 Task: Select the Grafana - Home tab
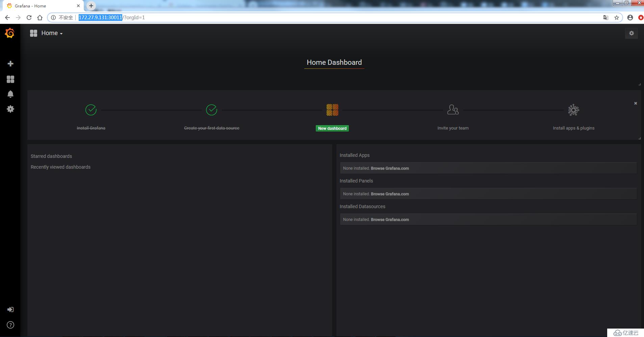[42, 6]
